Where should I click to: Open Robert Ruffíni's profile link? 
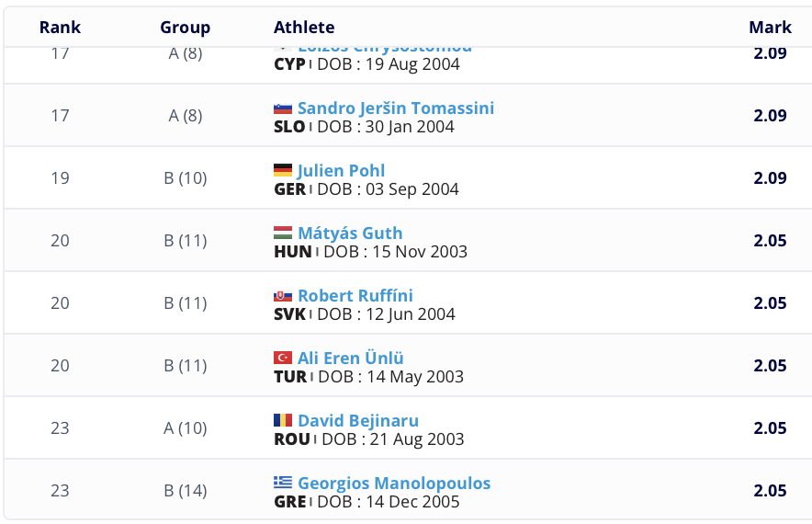[x=355, y=296]
